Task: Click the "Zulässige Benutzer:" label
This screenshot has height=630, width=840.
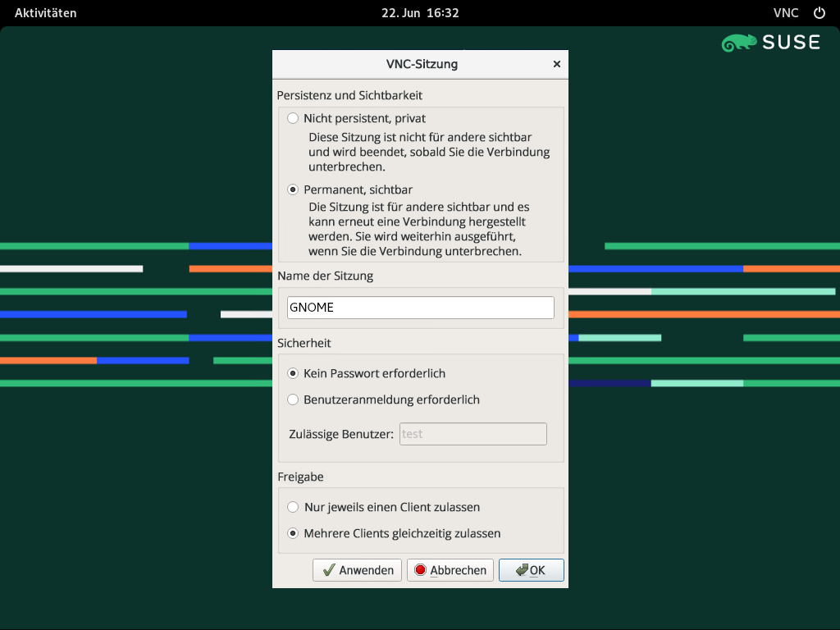Action: point(341,434)
